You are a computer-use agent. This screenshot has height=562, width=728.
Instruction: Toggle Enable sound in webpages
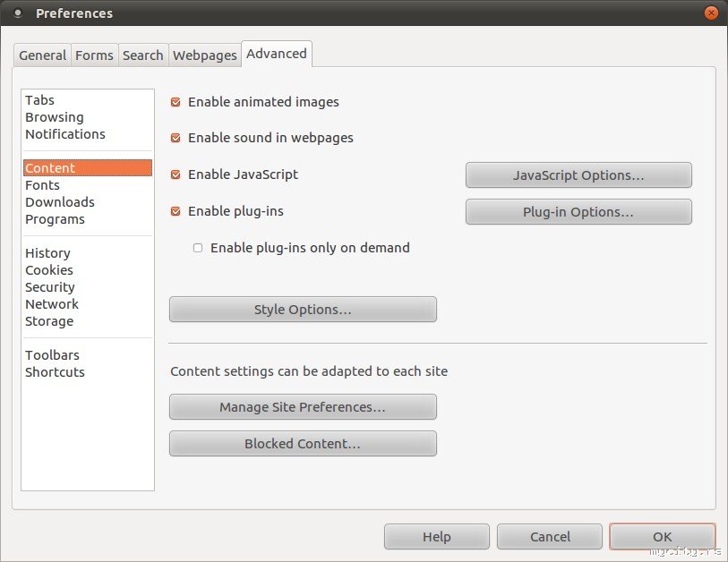tap(176, 138)
